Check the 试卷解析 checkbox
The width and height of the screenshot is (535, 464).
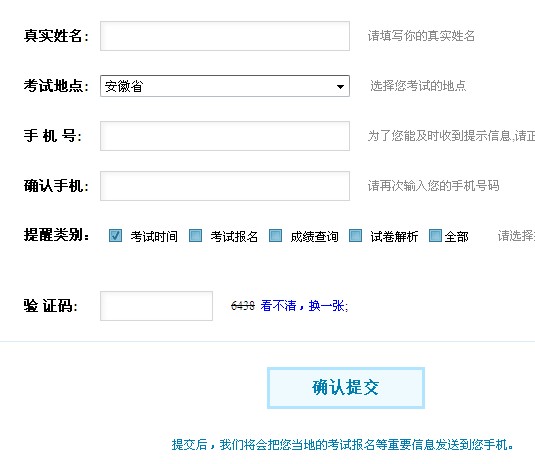pyautogui.click(x=356, y=235)
